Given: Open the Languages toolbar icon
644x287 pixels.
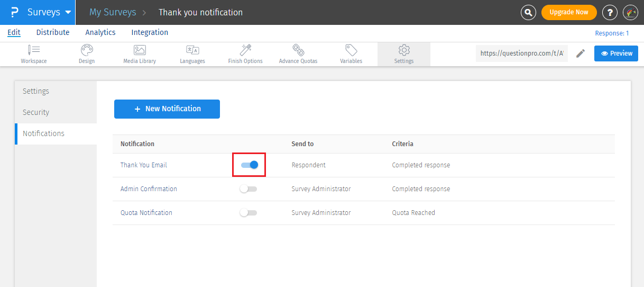Looking at the screenshot, I should coord(192,50).
